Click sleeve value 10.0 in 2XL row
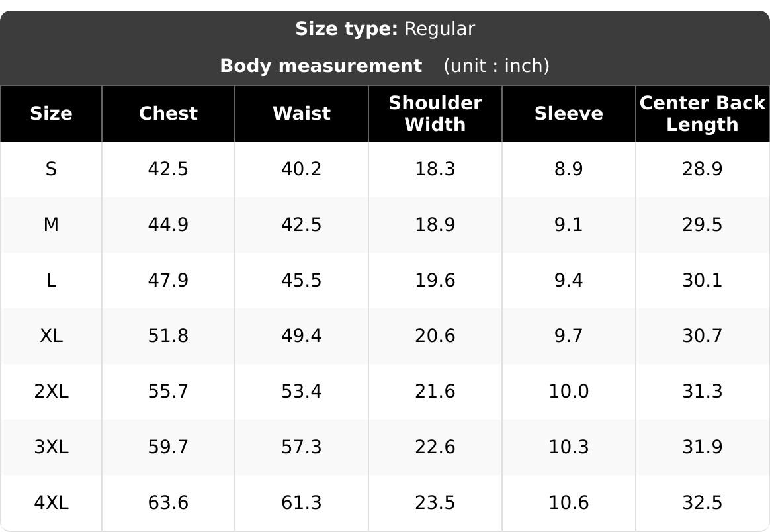This screenshot has height=532, width=770. click(569, 392)
